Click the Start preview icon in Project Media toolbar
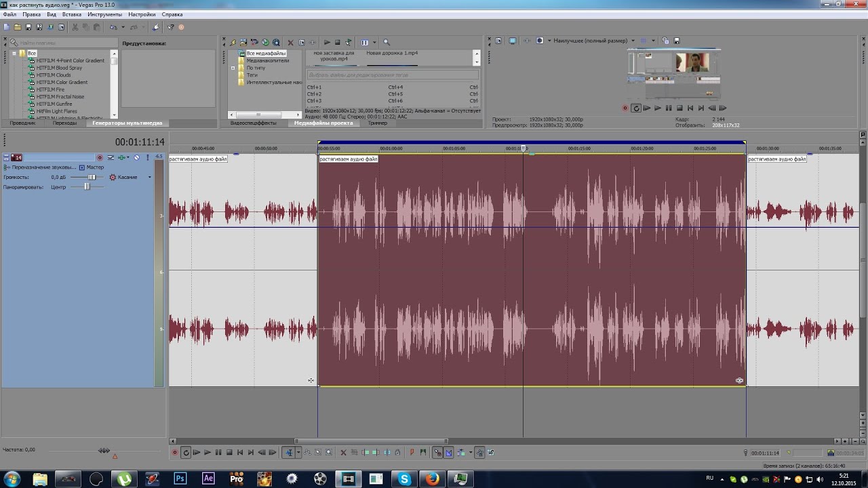 click(x=327, y=42)
